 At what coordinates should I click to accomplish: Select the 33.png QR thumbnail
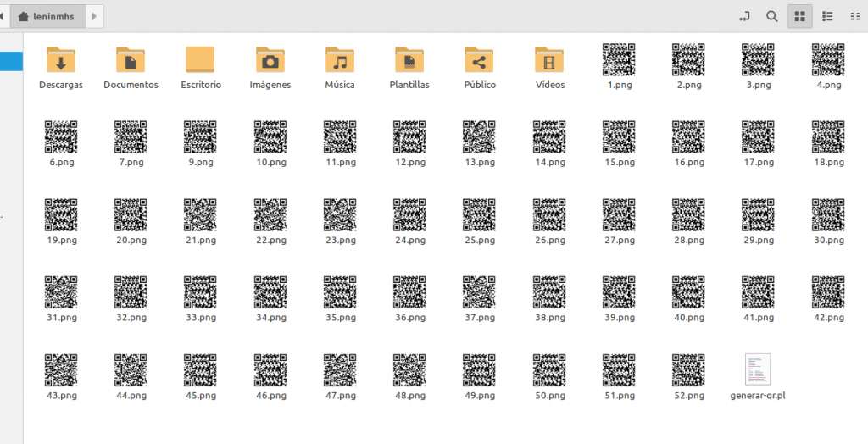[200, 292]
